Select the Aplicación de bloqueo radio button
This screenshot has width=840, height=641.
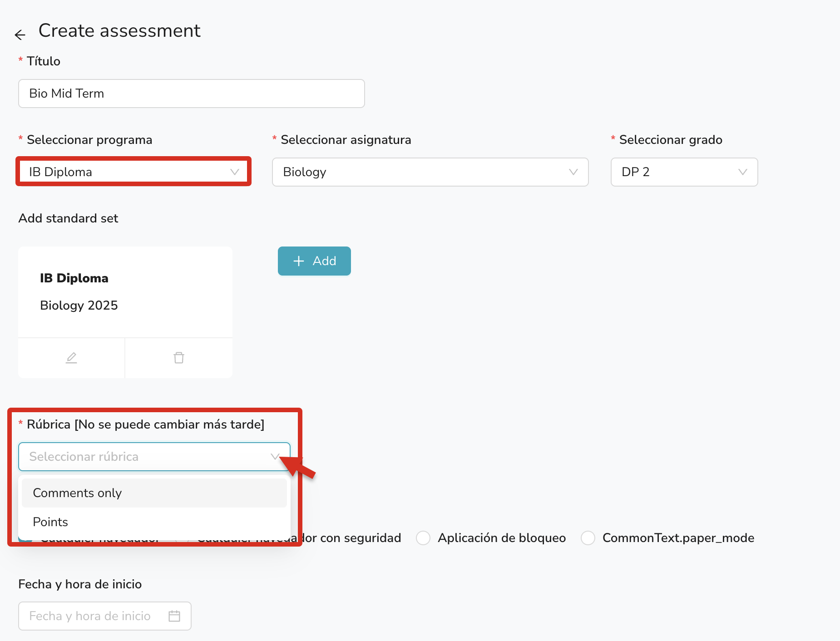[x=423, y=538]
